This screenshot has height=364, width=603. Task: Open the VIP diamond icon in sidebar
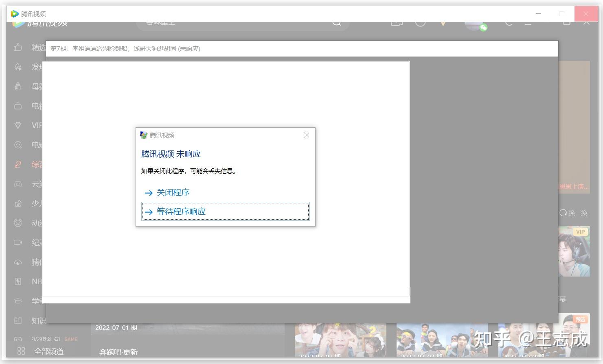point(18,125)
